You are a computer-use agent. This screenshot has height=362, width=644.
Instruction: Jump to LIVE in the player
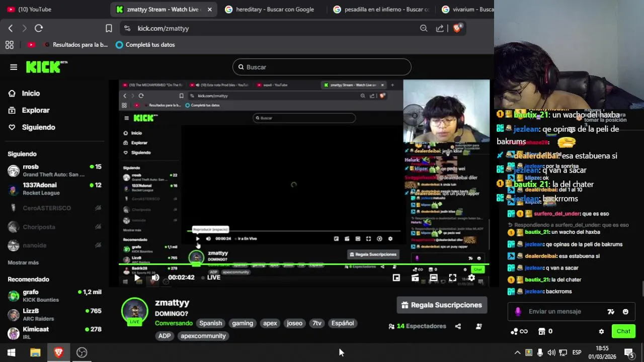point(211,278)
